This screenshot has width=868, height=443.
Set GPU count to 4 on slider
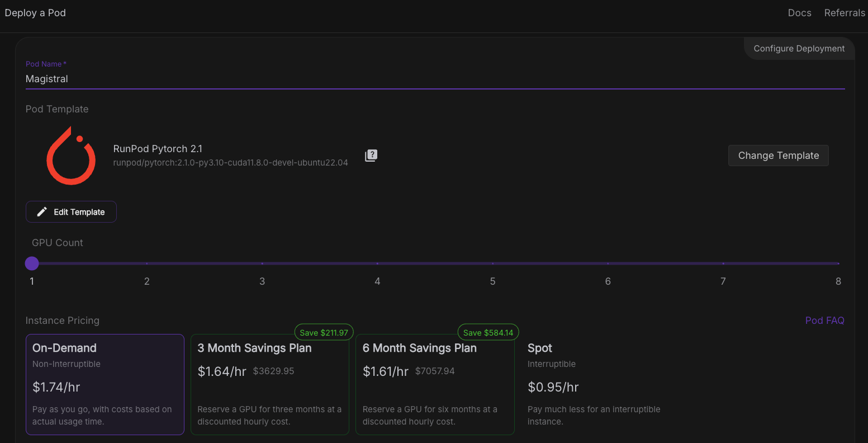pos(377,263)
